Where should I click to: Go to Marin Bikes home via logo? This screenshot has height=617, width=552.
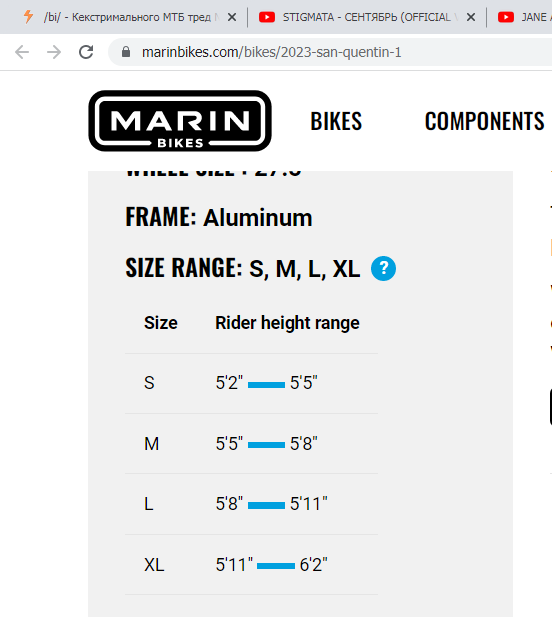180,121
